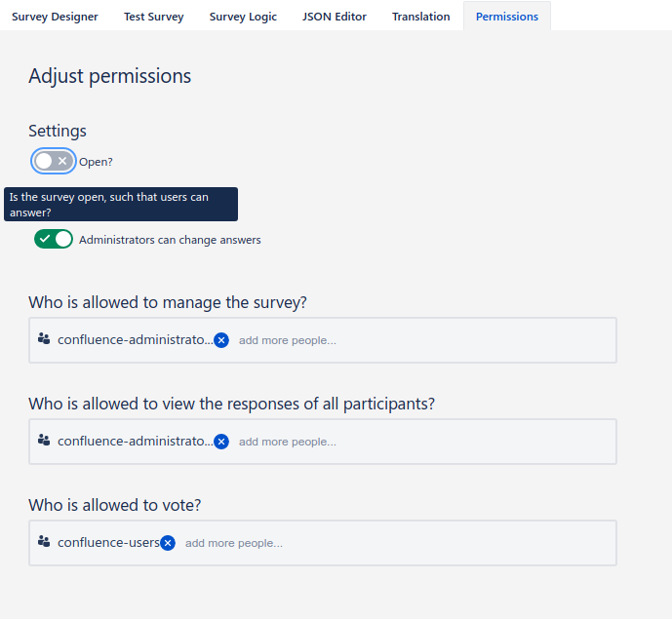
Task: Click group icon in view responses field
Action: tap(44, 441)
